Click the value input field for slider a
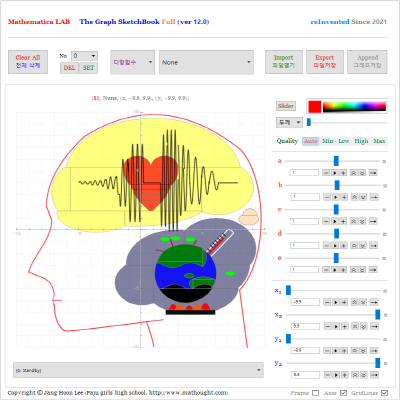Screen dimensions: 400x400 pyautogui.click(x=304, y=173)
